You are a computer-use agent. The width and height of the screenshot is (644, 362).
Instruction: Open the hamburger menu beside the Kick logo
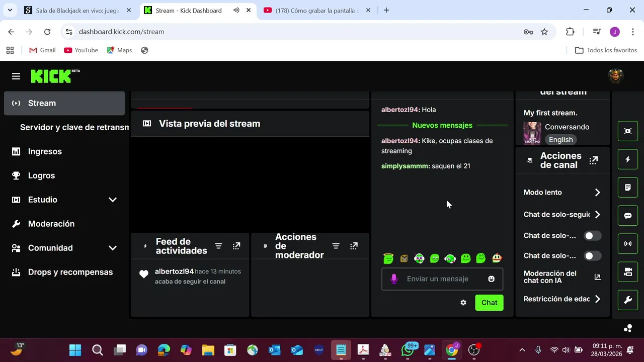click(16, 76)
